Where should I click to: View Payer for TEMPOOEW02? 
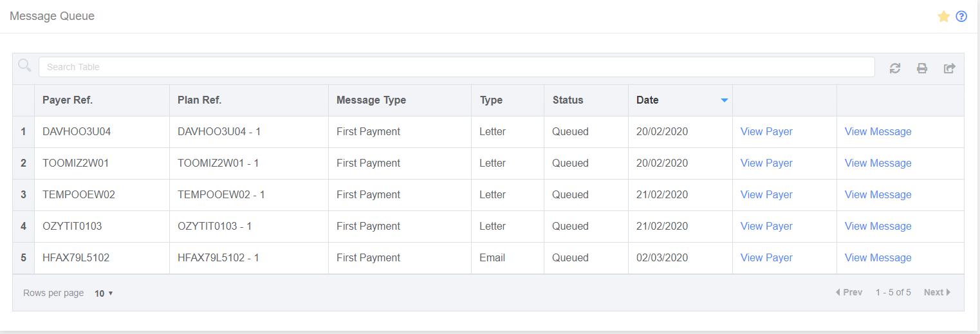pyautogui.click(x=766, y=194)
